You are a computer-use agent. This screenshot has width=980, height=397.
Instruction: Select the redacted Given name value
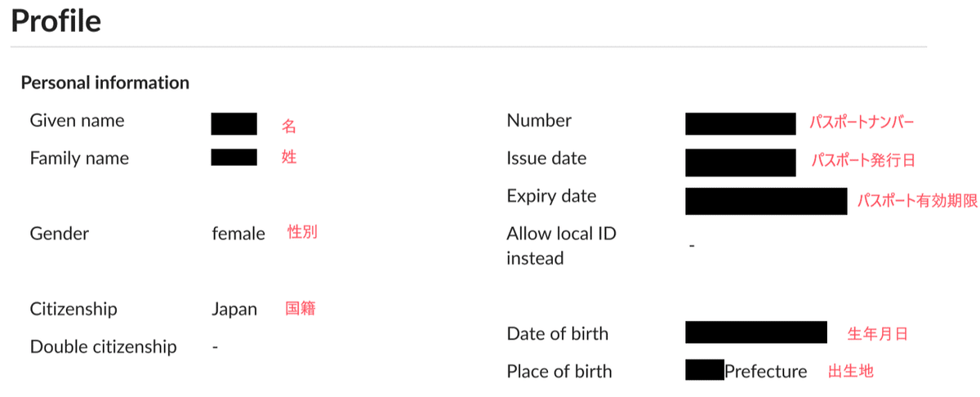(234, 123)
